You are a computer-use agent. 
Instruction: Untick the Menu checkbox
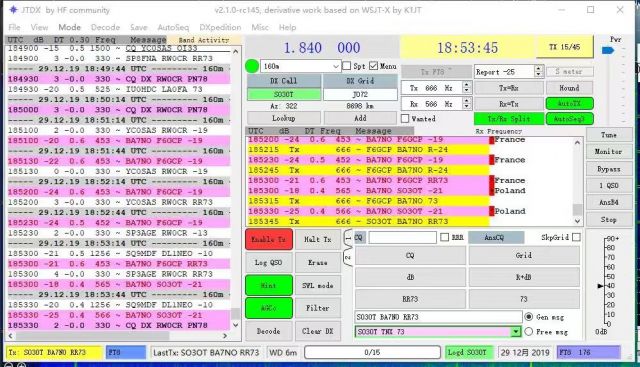tap(373, 66)
